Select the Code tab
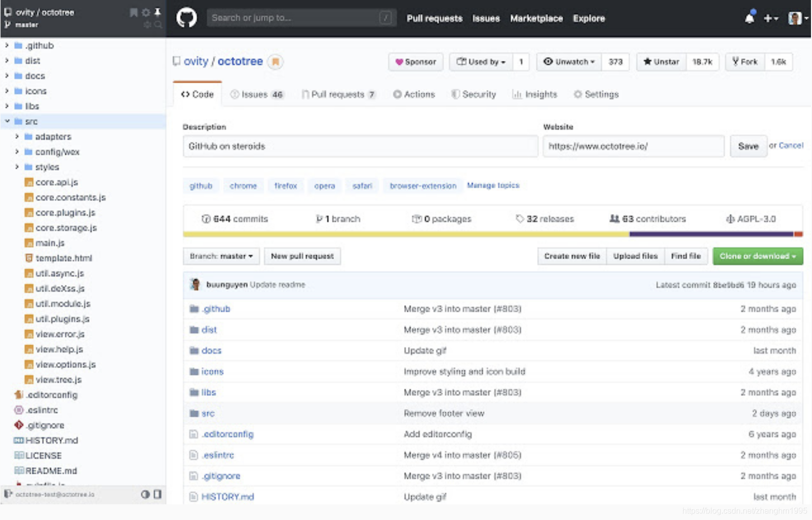This screenshot has height=520, width=812. (198, 94)
